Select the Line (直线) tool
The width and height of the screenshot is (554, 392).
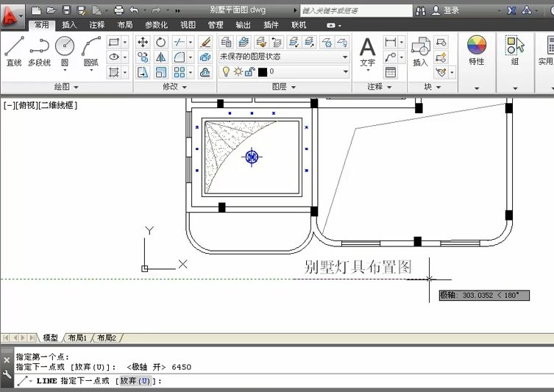pos(14,51)
